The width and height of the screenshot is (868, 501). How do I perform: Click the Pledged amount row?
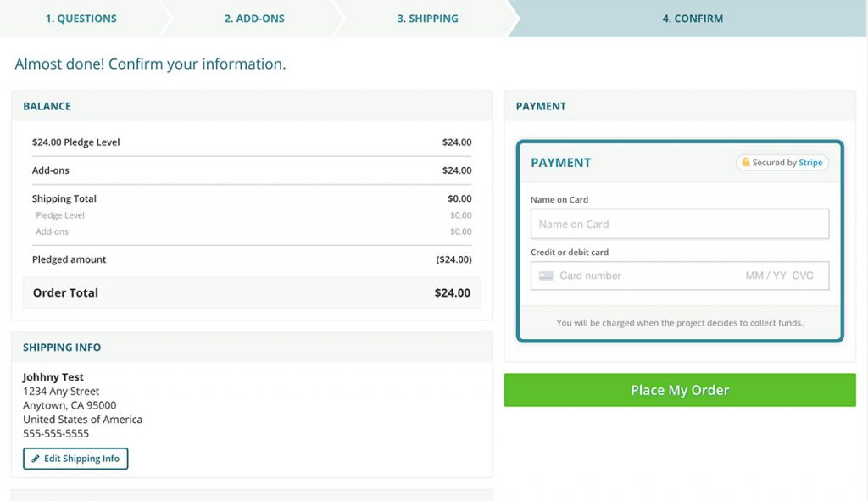[251, 259]
